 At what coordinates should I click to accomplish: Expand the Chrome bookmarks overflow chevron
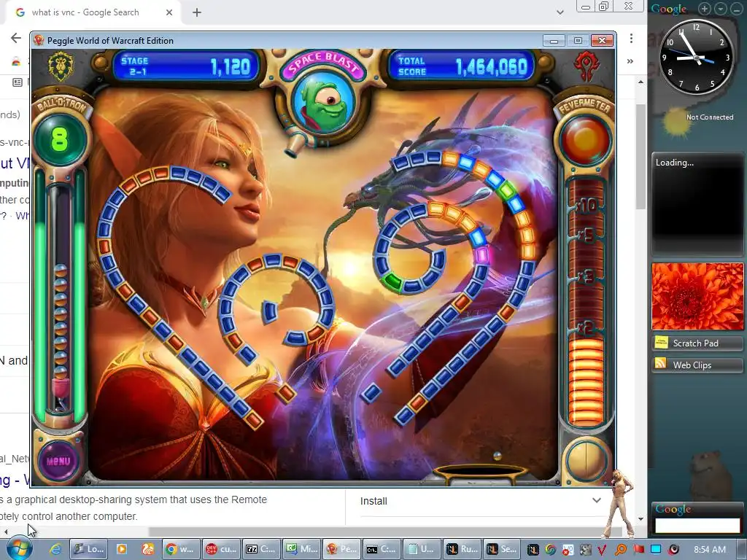click(630, 61)
